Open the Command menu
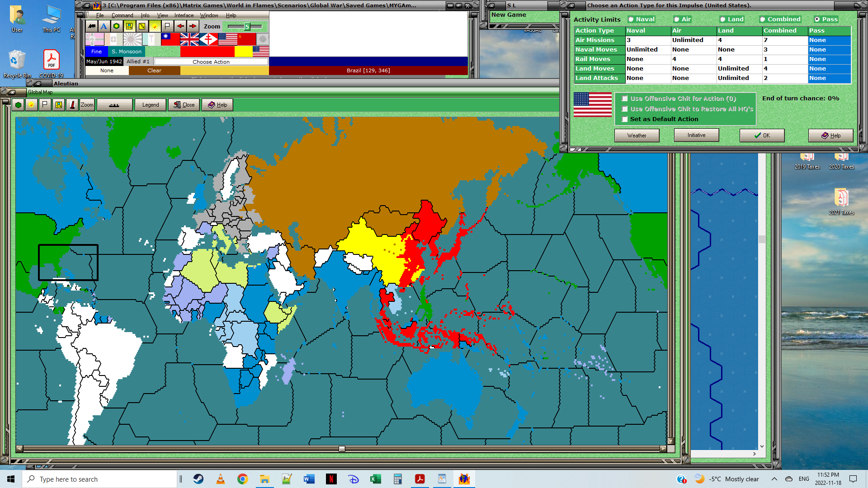868x488 pixels. click(122, 15)
